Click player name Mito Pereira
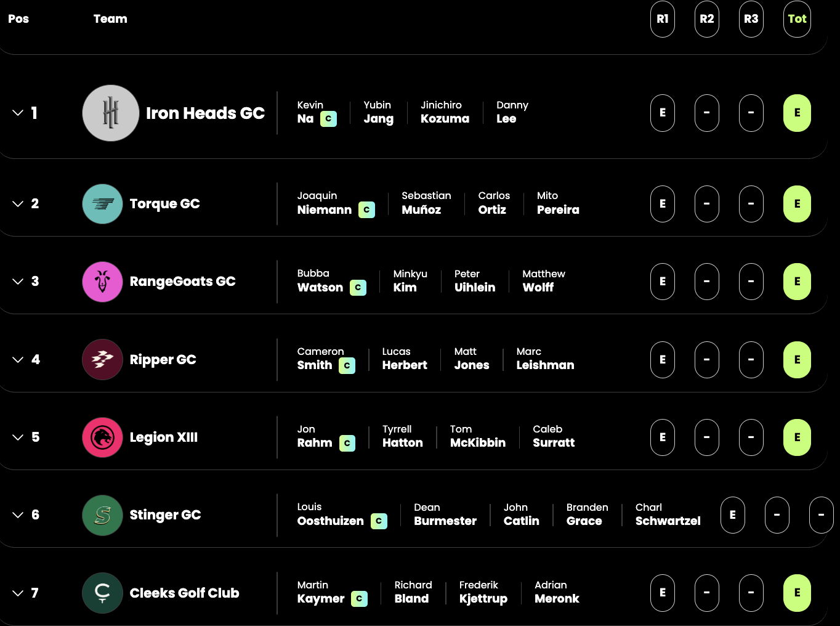The height and width of the screenshot is (626, 840). pos(558,203)
